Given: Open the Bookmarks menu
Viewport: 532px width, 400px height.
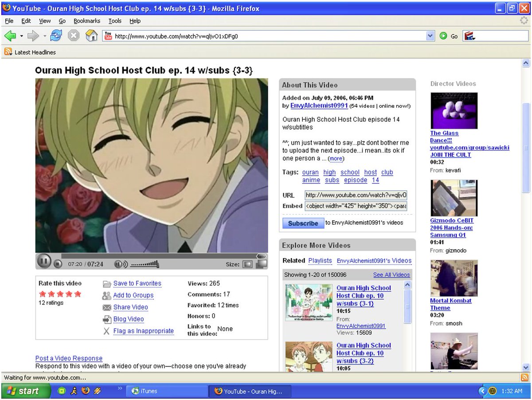Looking at the screenshot, I should [87, 21].
